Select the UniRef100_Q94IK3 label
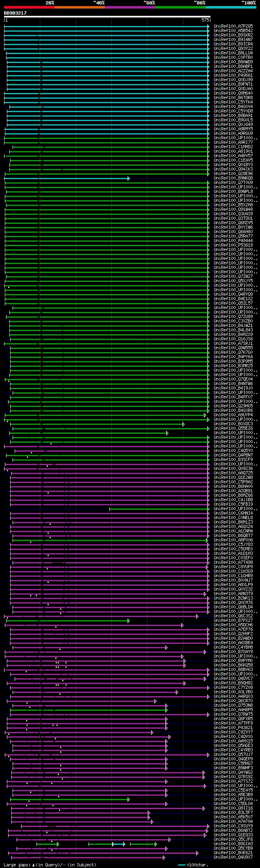The image size is (260, 868). pos(233,169)
